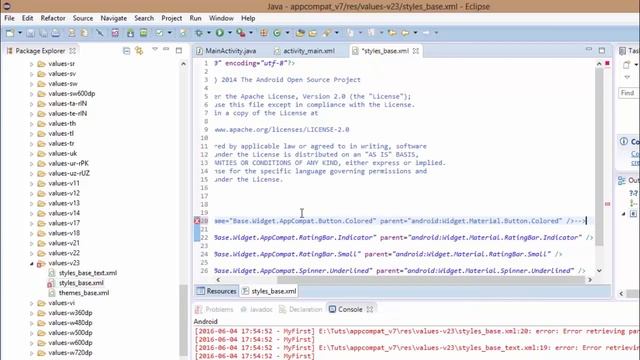Open the Navigate menu
Image resolution: width=640 pixels, height=360 pixels.
113,18
